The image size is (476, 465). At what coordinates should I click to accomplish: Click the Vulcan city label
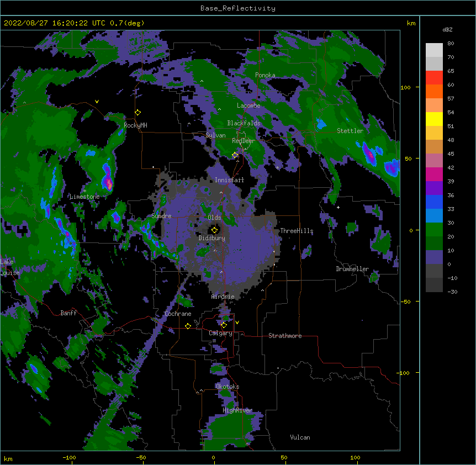click(300, 437)
